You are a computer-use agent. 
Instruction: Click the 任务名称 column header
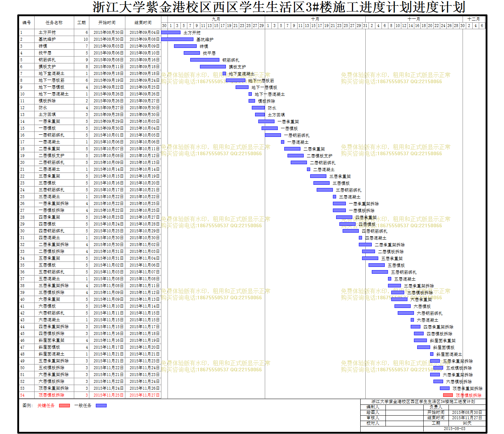(x=54, y=22)
